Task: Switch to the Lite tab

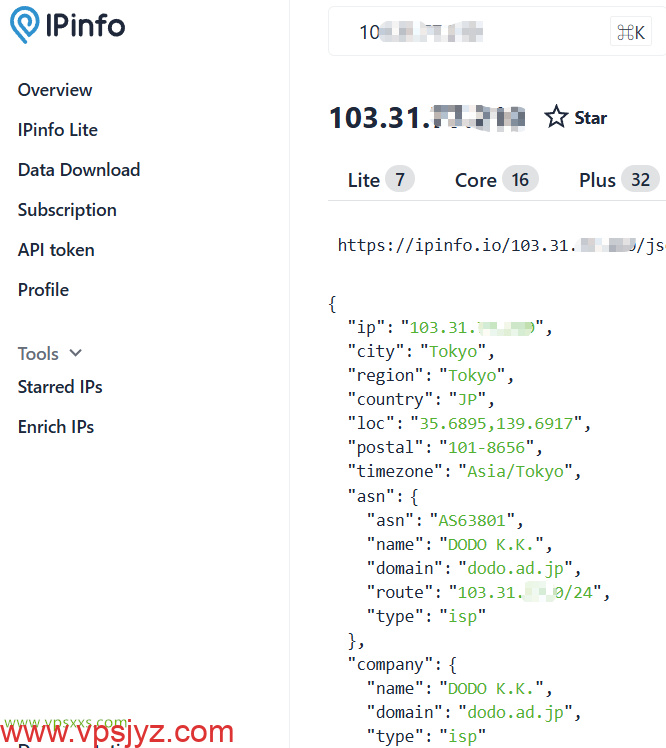Action: tap(381, 180)
